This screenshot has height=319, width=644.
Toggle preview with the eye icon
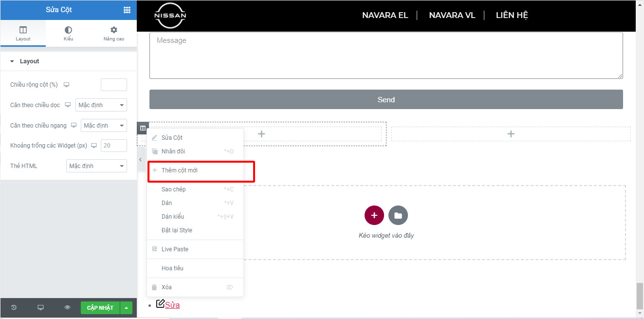point(68,307)
